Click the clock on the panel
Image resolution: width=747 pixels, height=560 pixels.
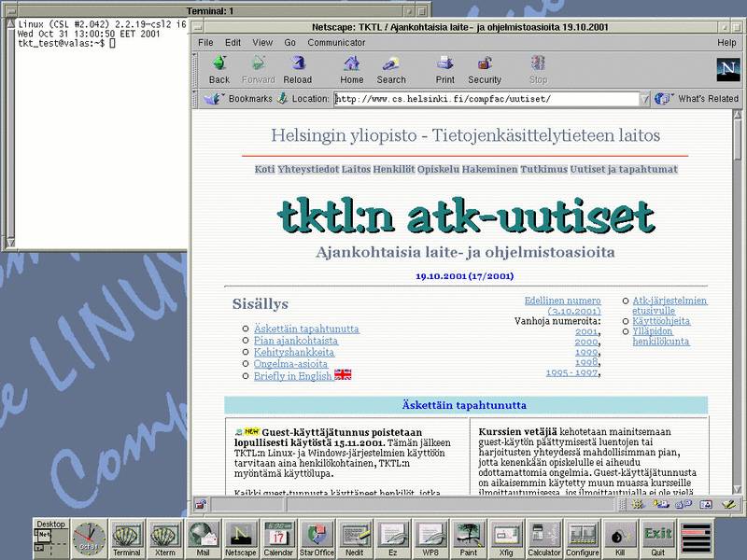pos(89,539)
